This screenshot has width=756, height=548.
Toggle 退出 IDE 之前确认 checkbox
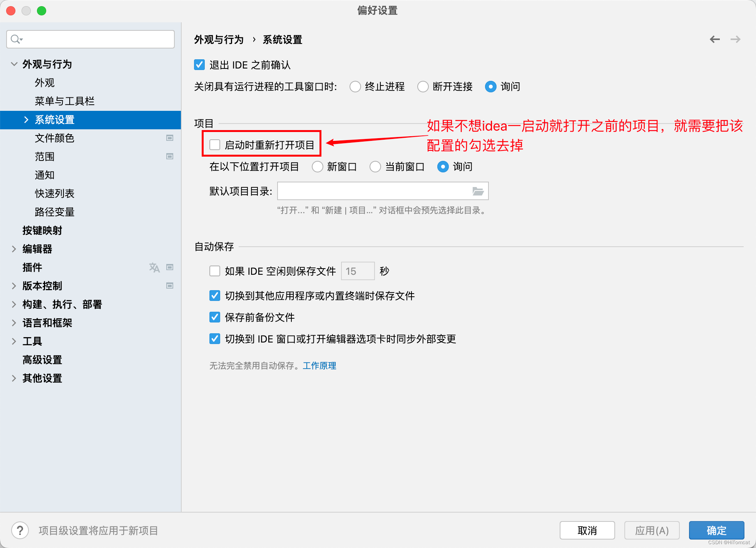click(x=199, y=65)
